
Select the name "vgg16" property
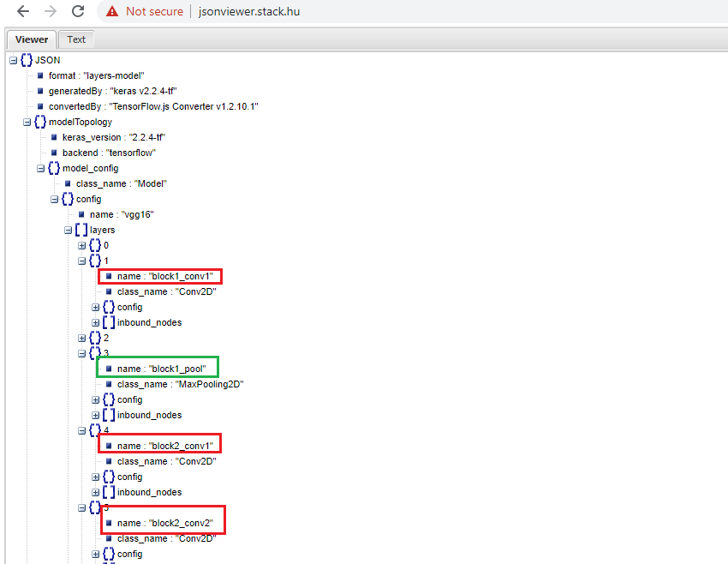point(117,214)
